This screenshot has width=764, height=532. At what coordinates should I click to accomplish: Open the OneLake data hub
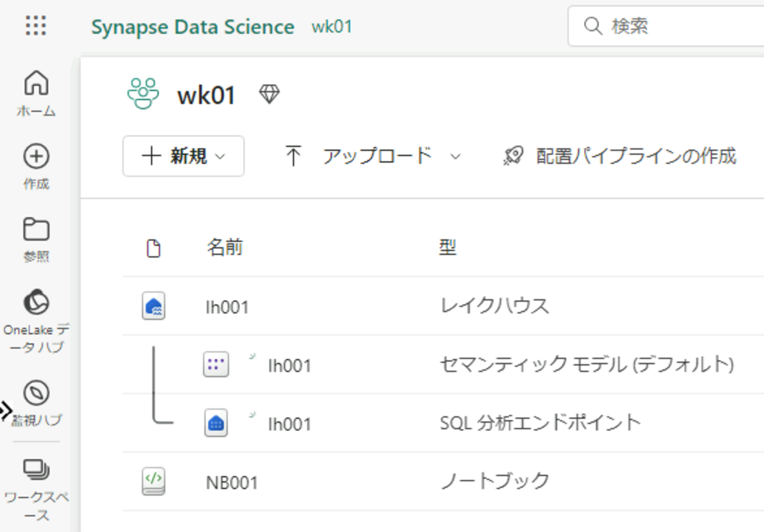pyautogui.click(x=36, y=304)
